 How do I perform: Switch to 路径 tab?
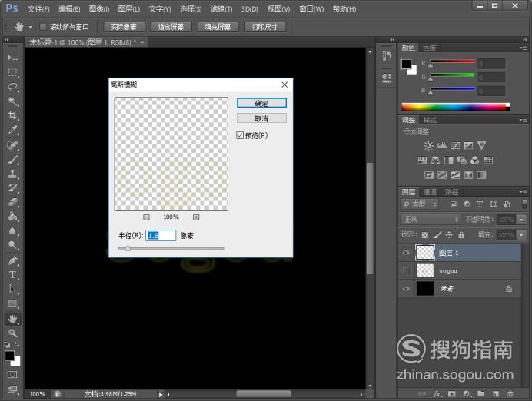tap(451, 192)
